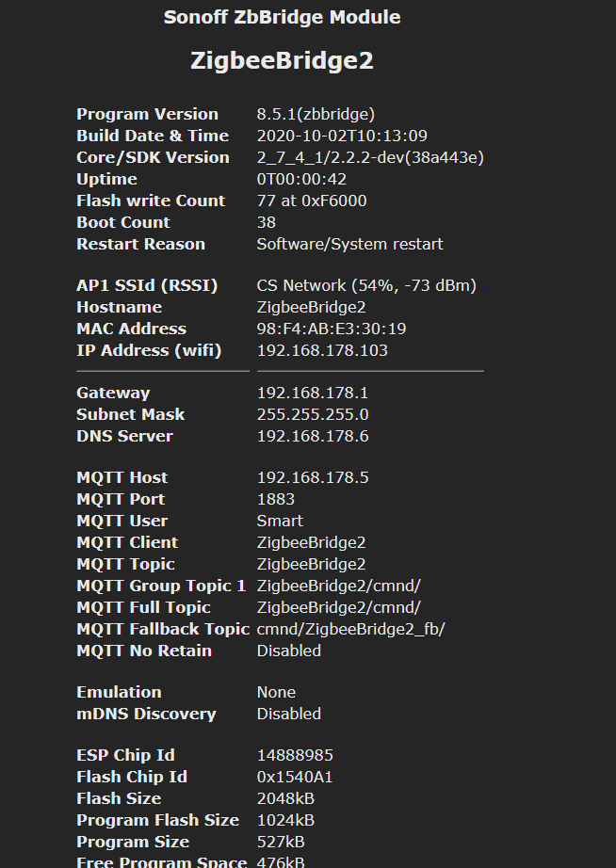Click the DNS Server address 192.168.178.6
The width and height of the screenshot is (616, 868).
313,436
